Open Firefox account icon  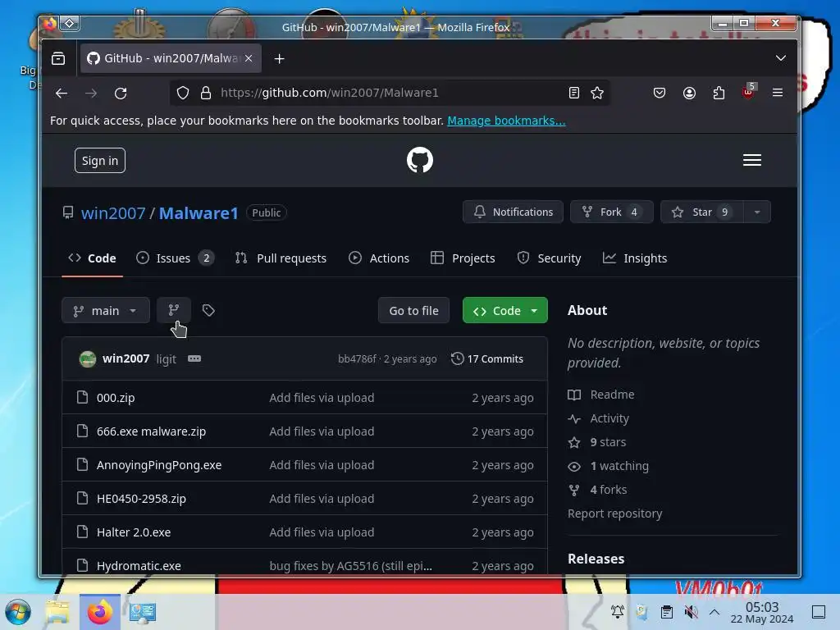689,93
